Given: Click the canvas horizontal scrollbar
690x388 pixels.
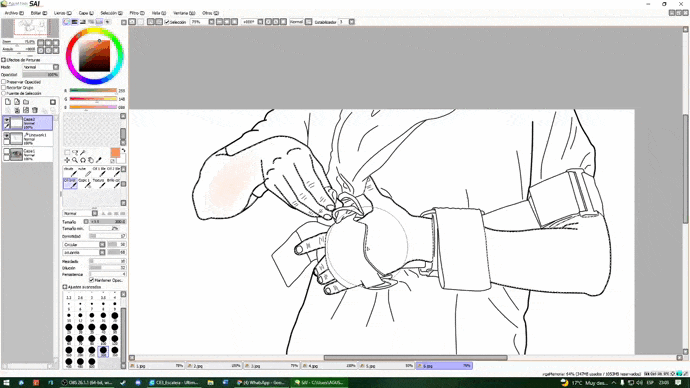Looking at the screenshot, I should tap(415, 358).
